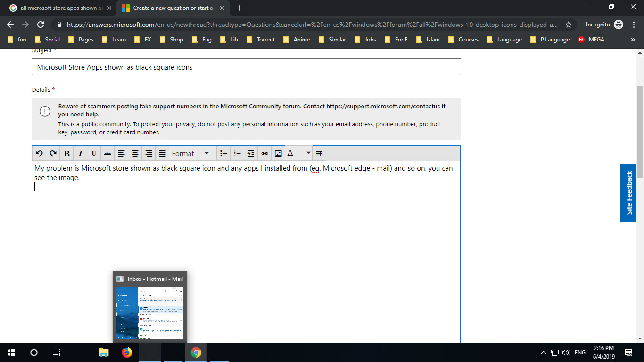This screenshot has width=644, height=362.
Task: Insert image using picture icon
Action: point(279,154)
